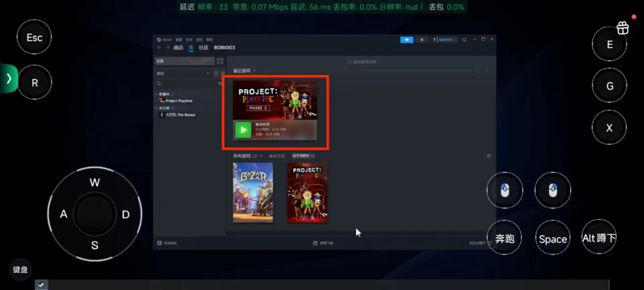
Task: Open the sort order dropdown for all games
Action: 303,156
